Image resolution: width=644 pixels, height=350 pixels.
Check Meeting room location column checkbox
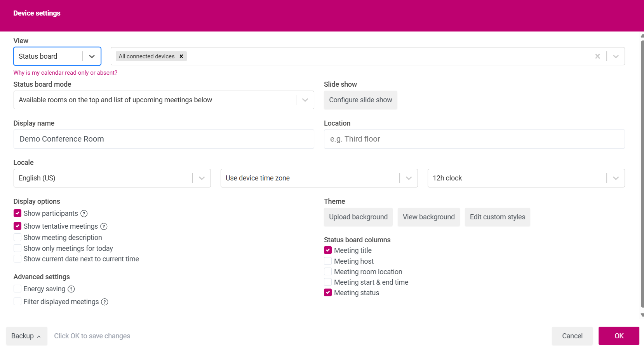(328, 271)
